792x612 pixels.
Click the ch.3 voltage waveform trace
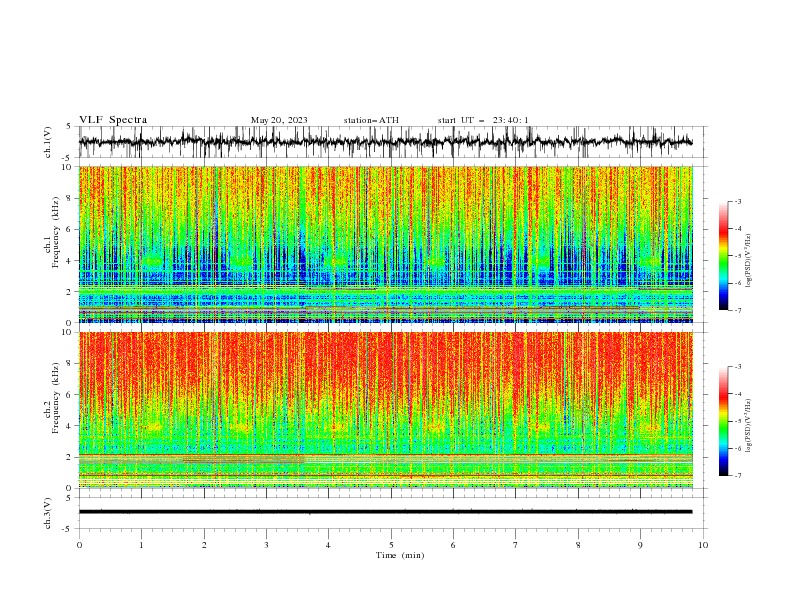[x=385, y=512]
